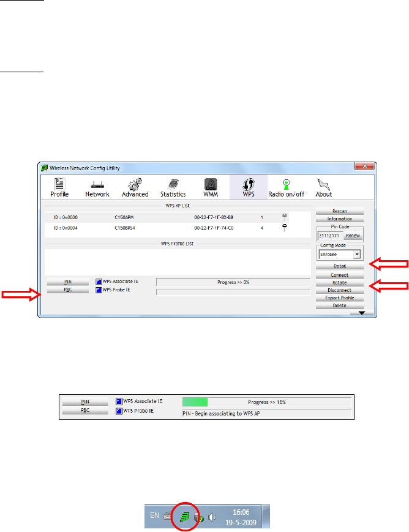The height and width of the screenshot is (532, 409).
Task: Toggle WPS Probe IE in progress strip
Action: pyautogui.click(x=119, y=411)
